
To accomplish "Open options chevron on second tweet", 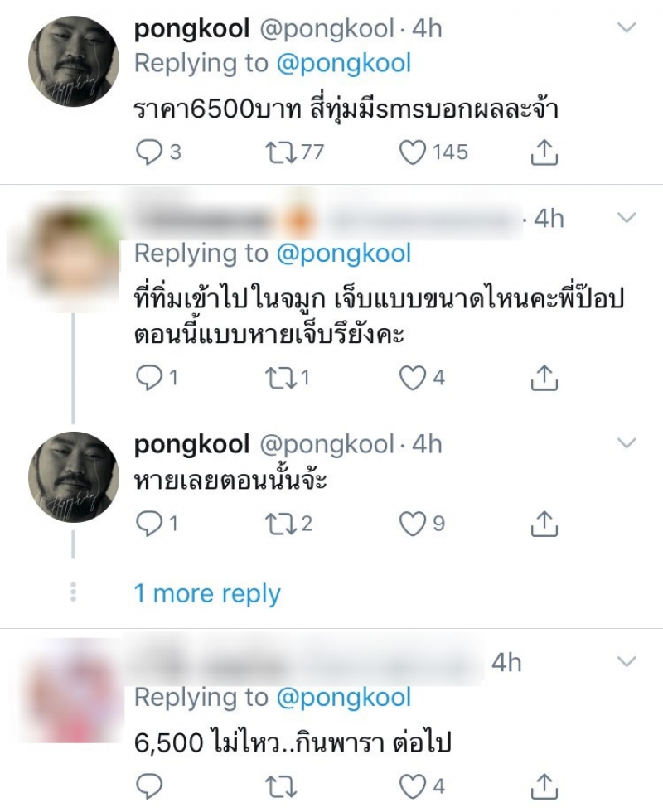I will (627, 219).
